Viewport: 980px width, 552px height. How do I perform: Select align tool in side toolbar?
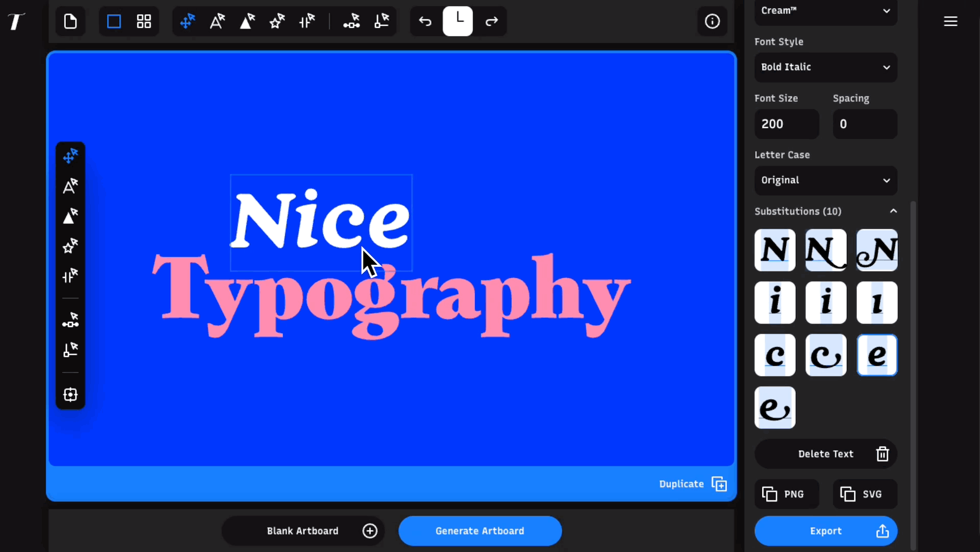click(x=70, y=350)
